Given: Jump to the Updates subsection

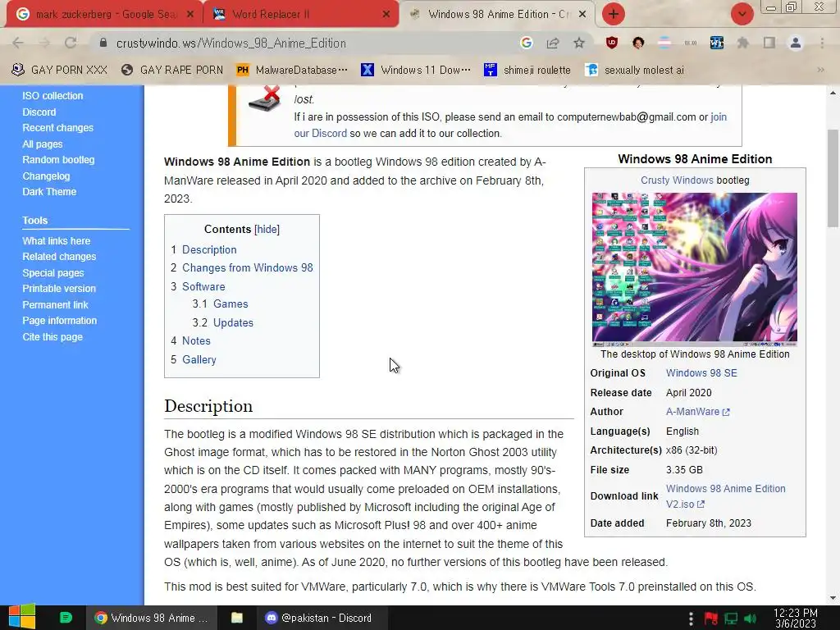Looking at the screenshot, I should click(x=233, y=322).
